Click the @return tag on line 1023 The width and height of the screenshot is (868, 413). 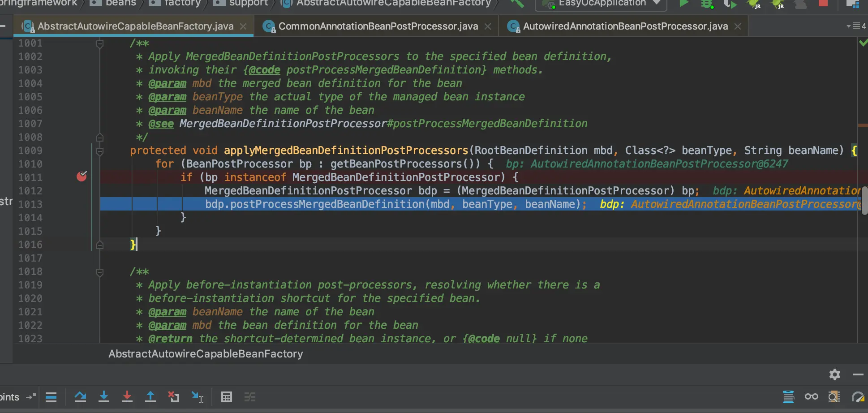point(170,339)
